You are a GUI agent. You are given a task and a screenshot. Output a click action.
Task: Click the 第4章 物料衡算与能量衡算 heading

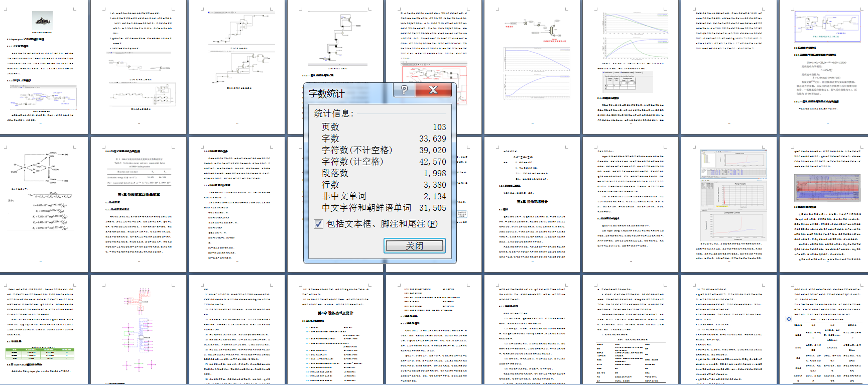[x=139, y=194]
